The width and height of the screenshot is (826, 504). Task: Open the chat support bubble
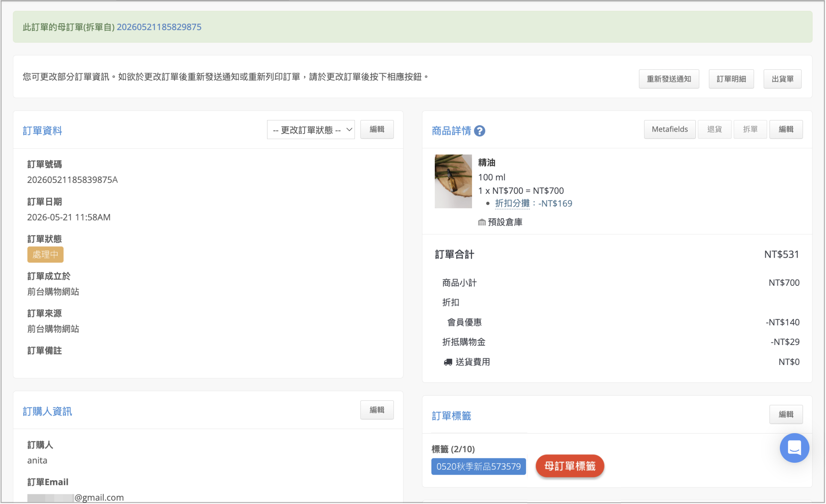pos(794,448)
